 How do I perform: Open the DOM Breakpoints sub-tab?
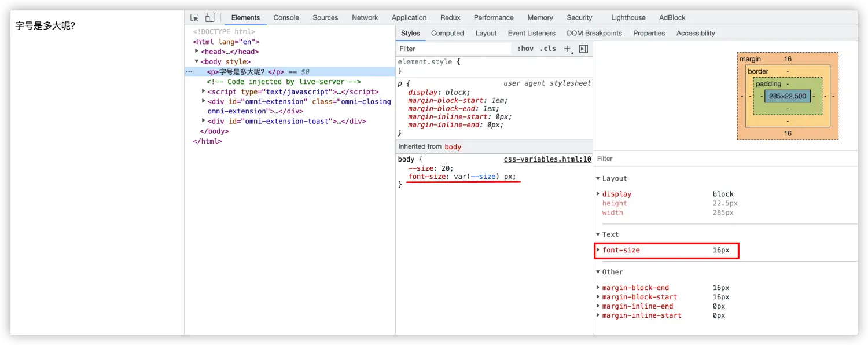tap(594, 33)
